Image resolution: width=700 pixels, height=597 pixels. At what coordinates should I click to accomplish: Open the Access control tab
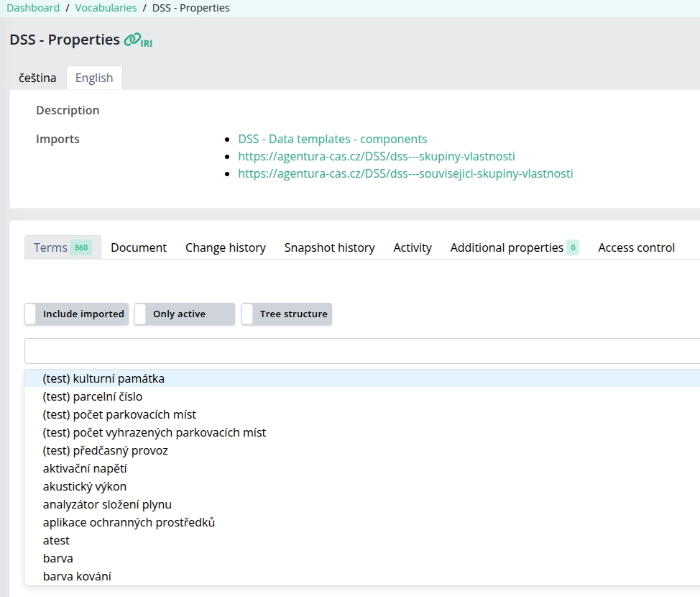tap(636, 247)
